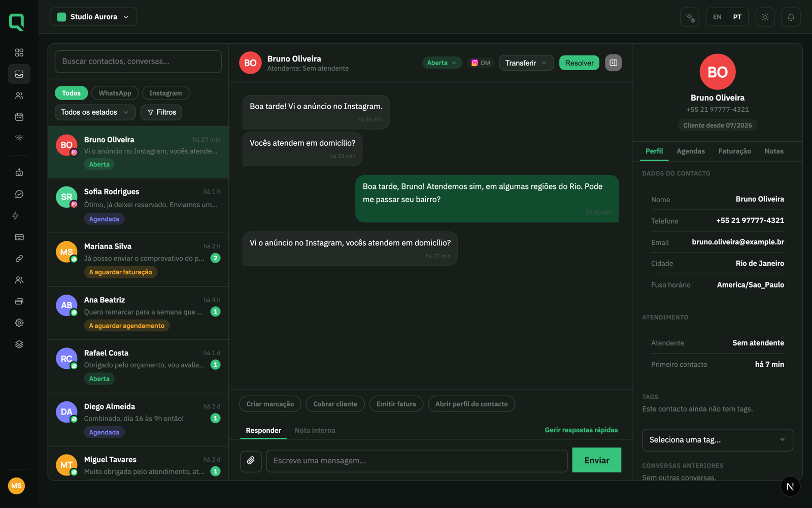
Task: Click the Instagram DM channel badge
Action: click(x=481, y=63)
